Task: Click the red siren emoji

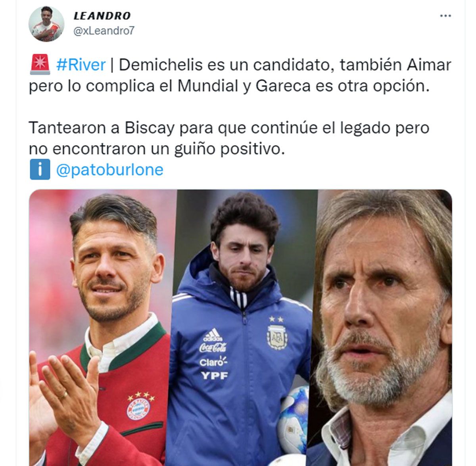Action: [x=40, y=65]
